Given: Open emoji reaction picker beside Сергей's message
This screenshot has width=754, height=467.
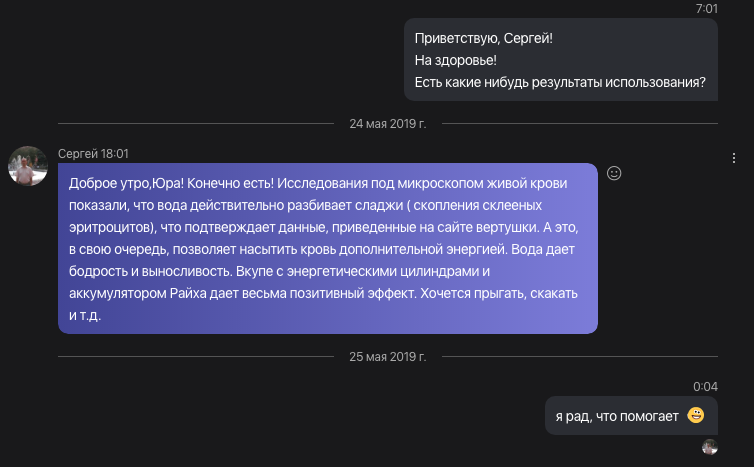Looking at the screenshot, I should click(x=614, y=173).
